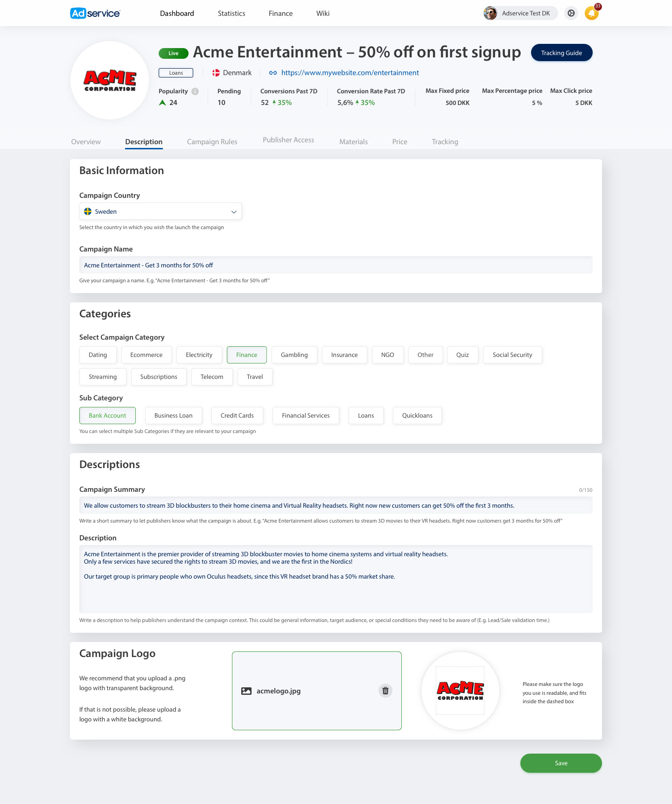Click the Pending value 10
The width and height of the screenshot is (672, 804).
coord(221,103)
